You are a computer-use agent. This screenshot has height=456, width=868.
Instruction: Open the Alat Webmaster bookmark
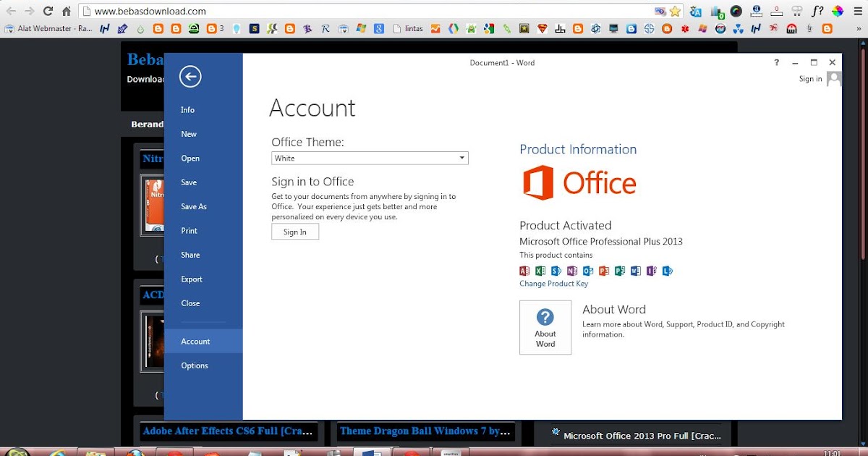coord(48,29)
